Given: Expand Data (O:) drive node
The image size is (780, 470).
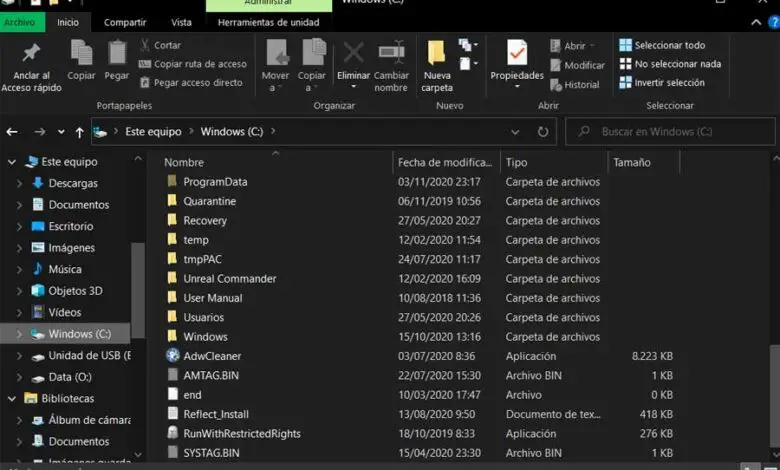Looking at the screenshot, I should click(19, 377).
